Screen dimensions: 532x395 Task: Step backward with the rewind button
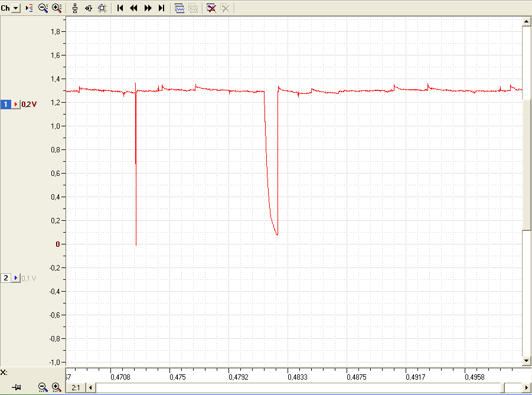click(x=133, y=8)
